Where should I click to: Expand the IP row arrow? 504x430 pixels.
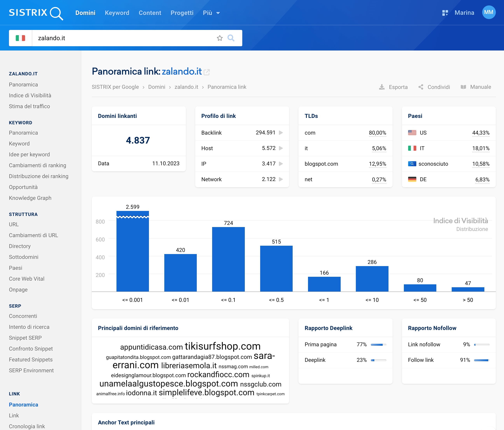click(x=281, y=164)
